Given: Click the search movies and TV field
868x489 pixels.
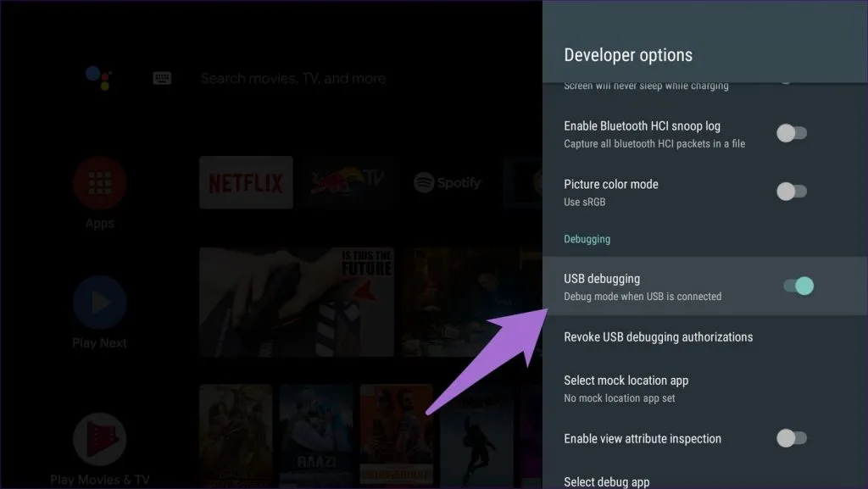Looking at the screenshot, I should coord(293,78).
